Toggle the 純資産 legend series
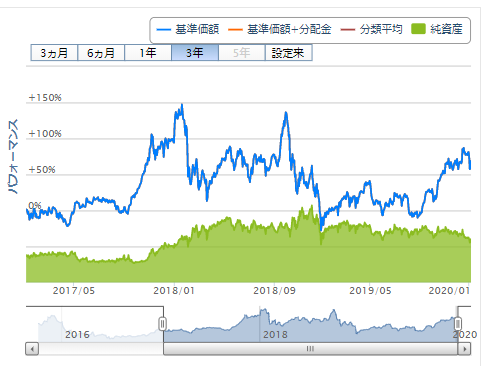The height and width of the screenshot is (366, 485). point(437,29)
